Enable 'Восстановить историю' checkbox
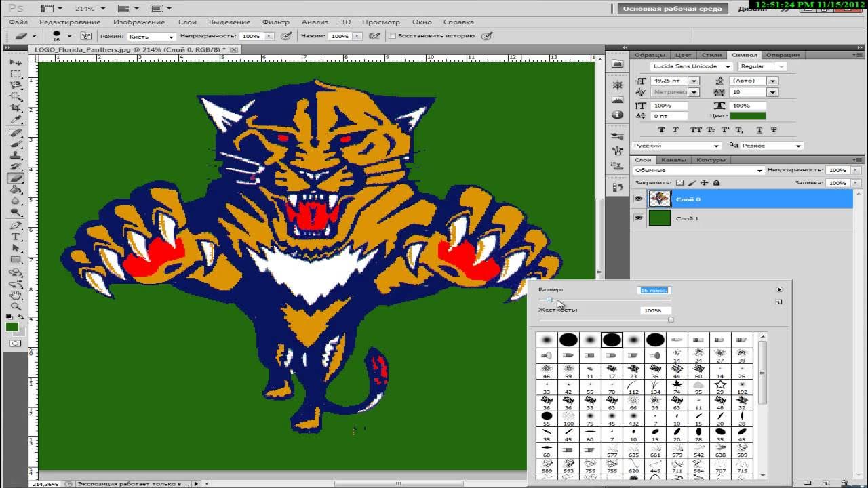Screen dimensions: 868x488 point(392,36)
